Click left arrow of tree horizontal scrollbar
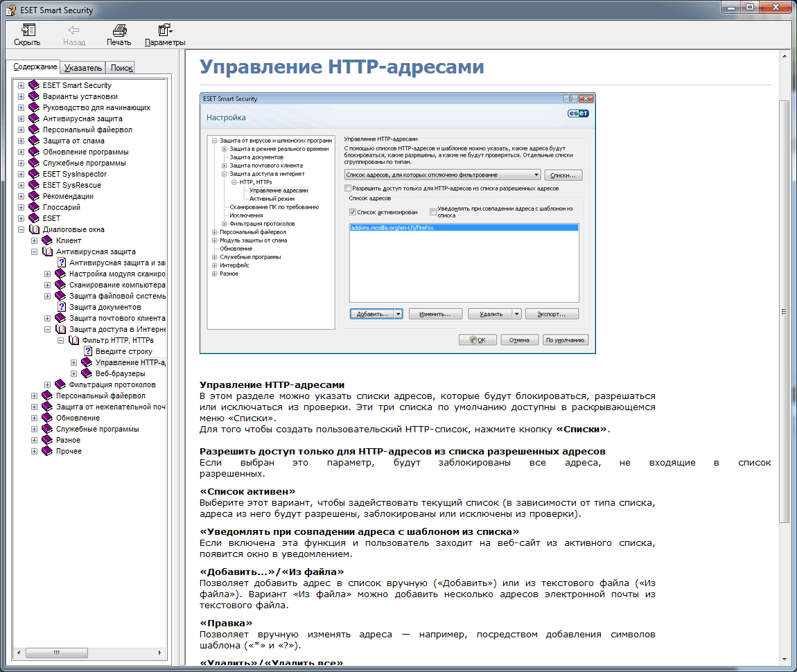 (x=19, y=653)
